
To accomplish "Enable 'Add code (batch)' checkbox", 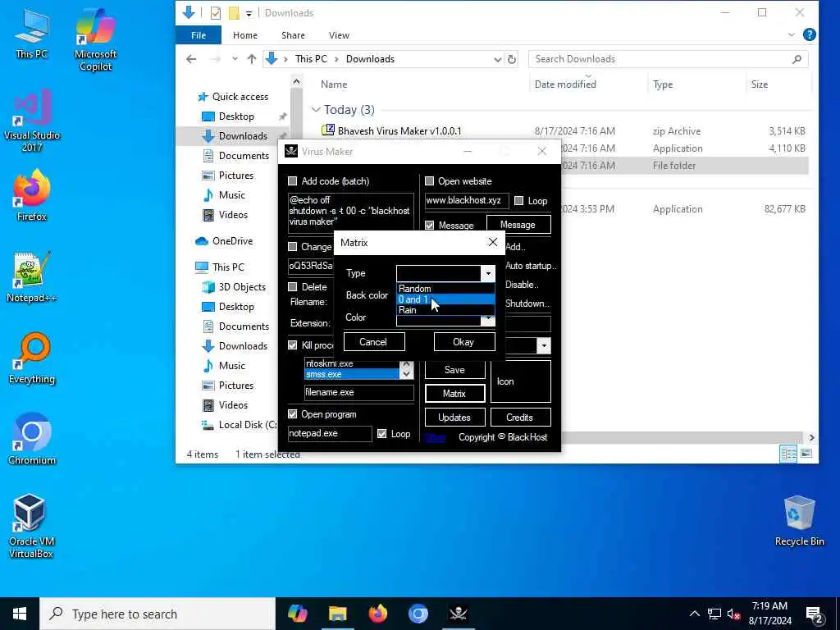I will coord(293,181).
